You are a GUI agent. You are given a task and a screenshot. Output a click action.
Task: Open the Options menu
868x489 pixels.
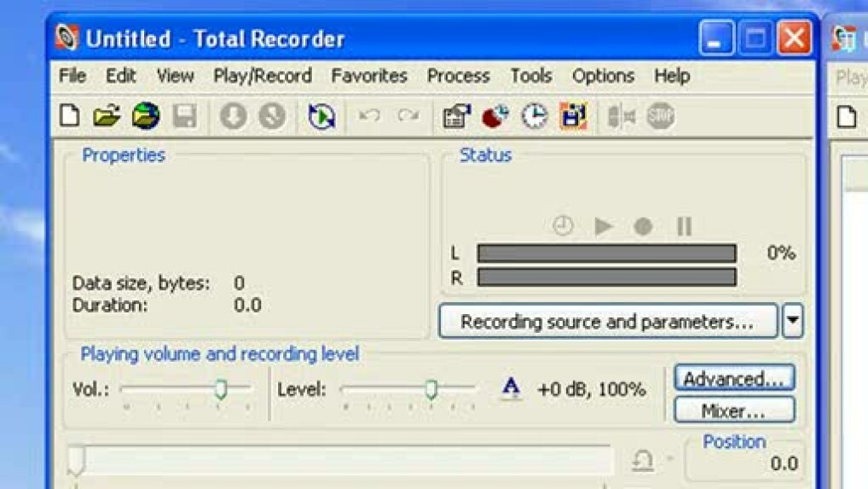click(603, 76)
